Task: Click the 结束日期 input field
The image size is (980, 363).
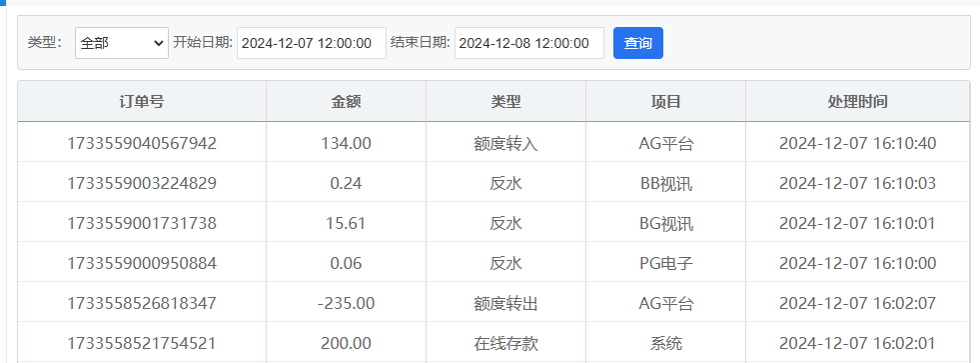Action: [528, 43]
